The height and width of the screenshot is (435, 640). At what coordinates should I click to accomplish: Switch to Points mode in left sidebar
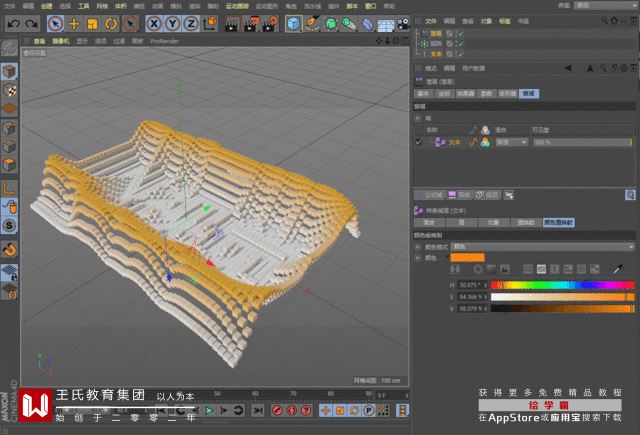(9, 129)
